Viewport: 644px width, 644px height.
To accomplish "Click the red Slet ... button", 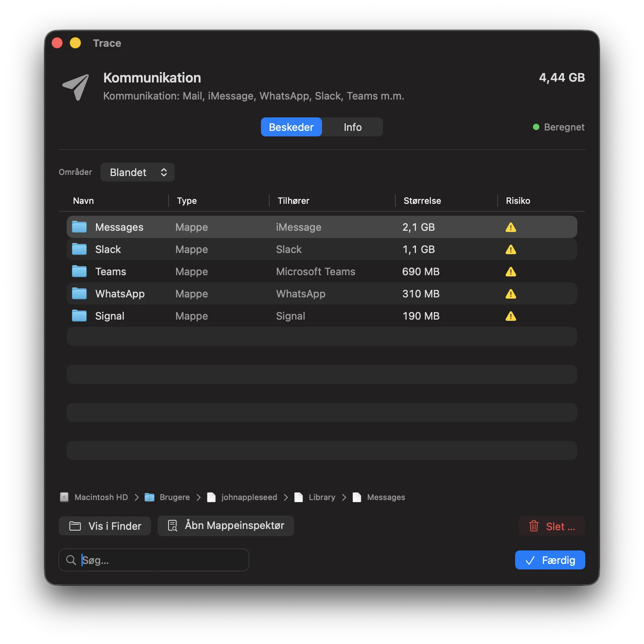I will click(x=552, y=526).
